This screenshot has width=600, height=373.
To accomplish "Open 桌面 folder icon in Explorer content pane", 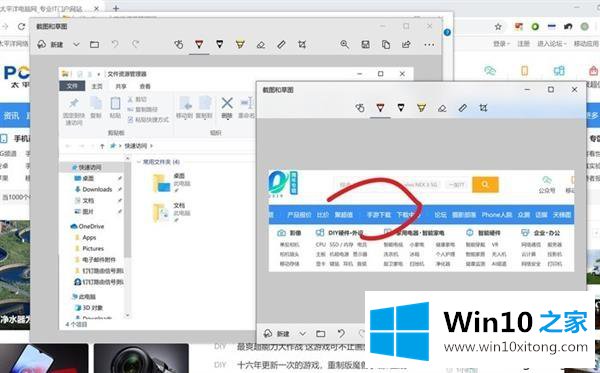I will (x=161, y=183).
